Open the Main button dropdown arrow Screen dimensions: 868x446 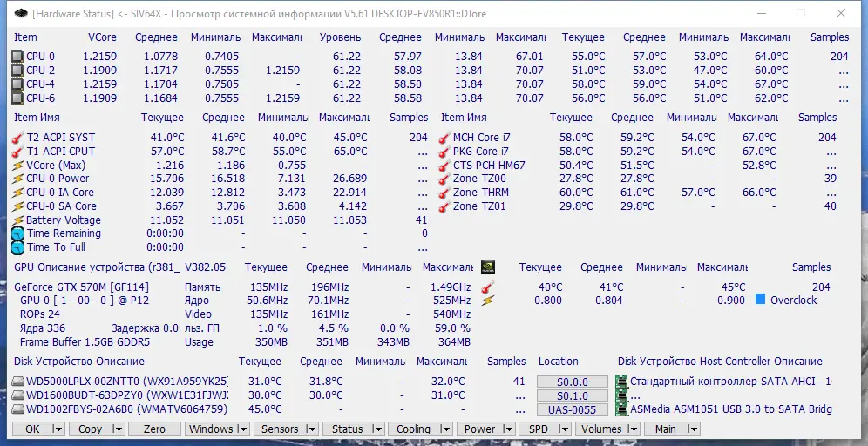point(694,429)
